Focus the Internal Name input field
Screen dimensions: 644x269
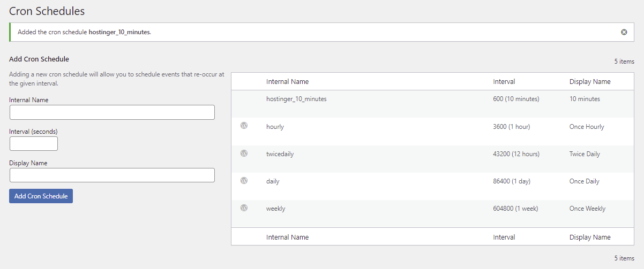click(112, 112)
